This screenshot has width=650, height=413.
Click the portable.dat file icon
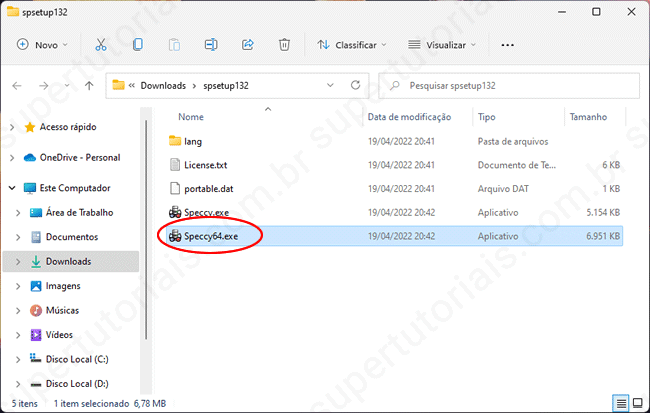coord(175,188)
